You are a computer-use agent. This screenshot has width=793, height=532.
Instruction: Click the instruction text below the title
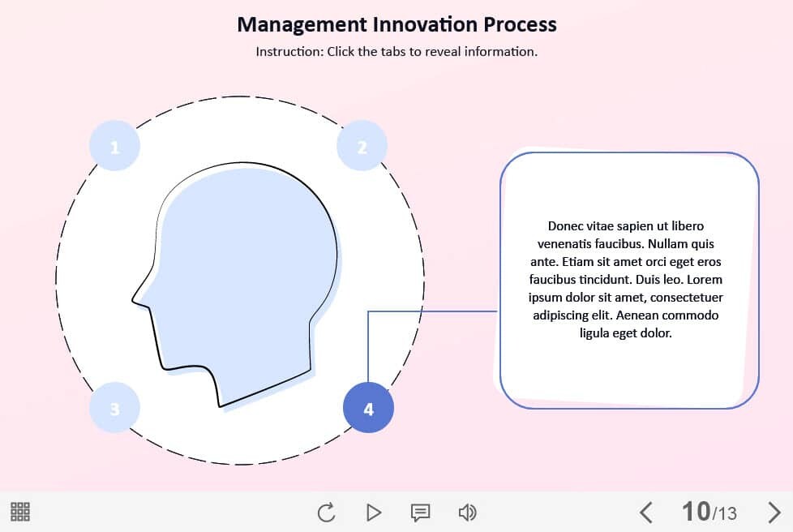pyautogui.click(x=396, y=51)
